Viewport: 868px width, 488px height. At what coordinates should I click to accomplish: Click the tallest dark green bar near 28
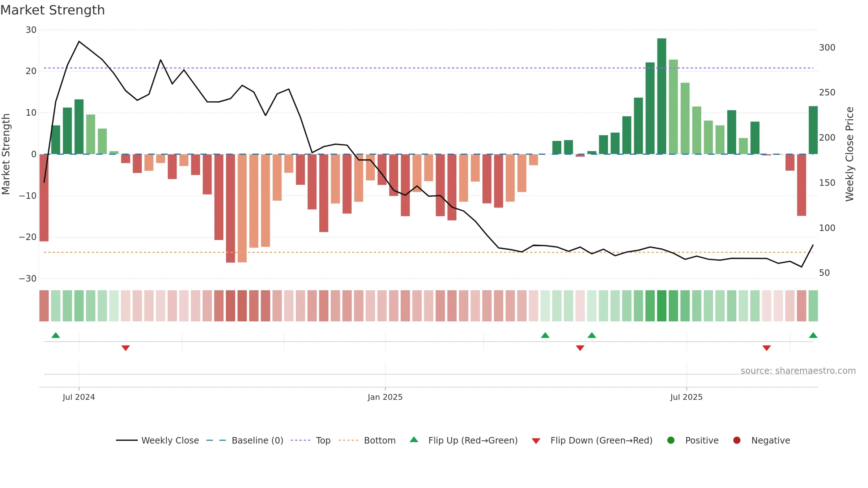tap(661, 96)
